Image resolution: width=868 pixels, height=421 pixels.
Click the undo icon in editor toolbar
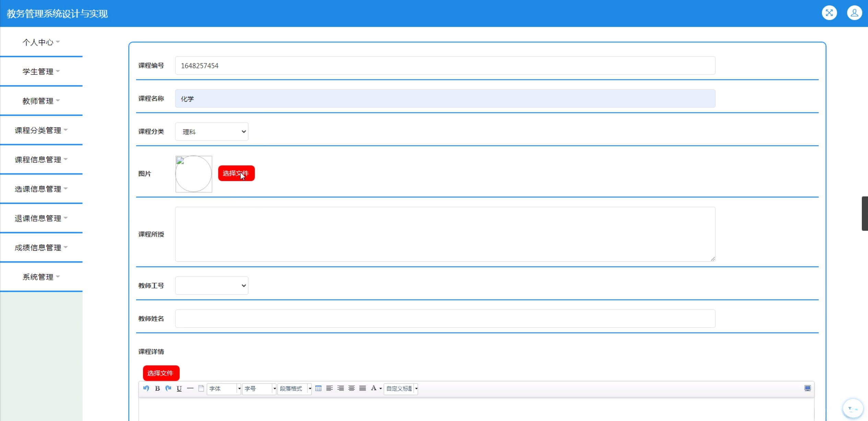point(146,388)
